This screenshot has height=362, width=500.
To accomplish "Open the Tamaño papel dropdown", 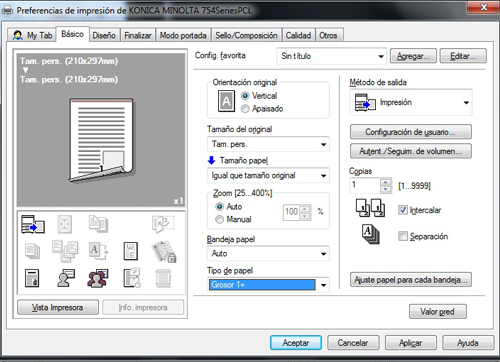I will (268, 175).
